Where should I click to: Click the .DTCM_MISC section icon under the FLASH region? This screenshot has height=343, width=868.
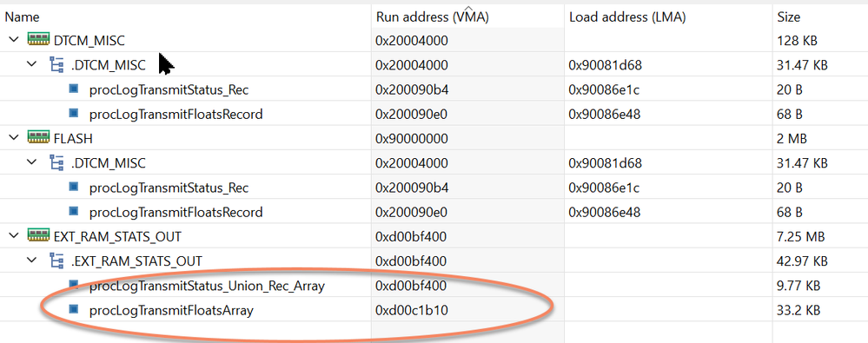(x=56, y=162)
